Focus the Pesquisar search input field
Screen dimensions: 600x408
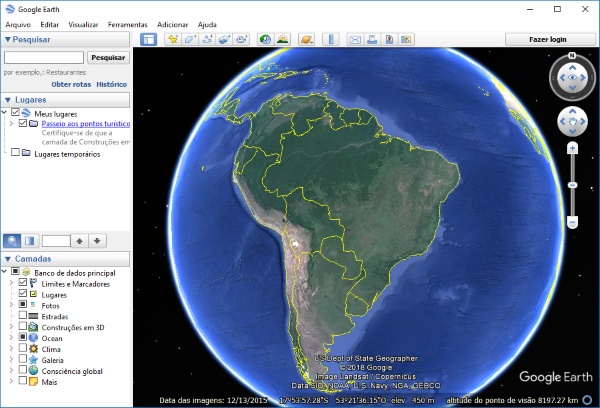click(44, 57)
